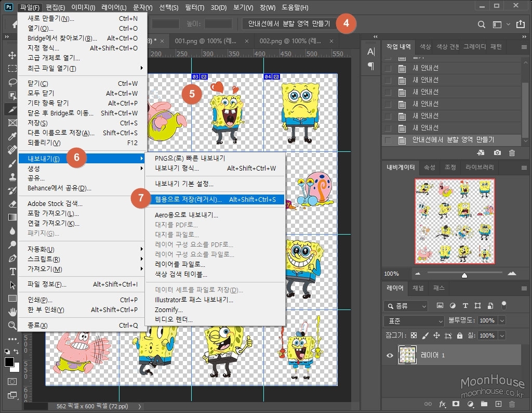Switch to 채널 tab

tap(418, 288)
